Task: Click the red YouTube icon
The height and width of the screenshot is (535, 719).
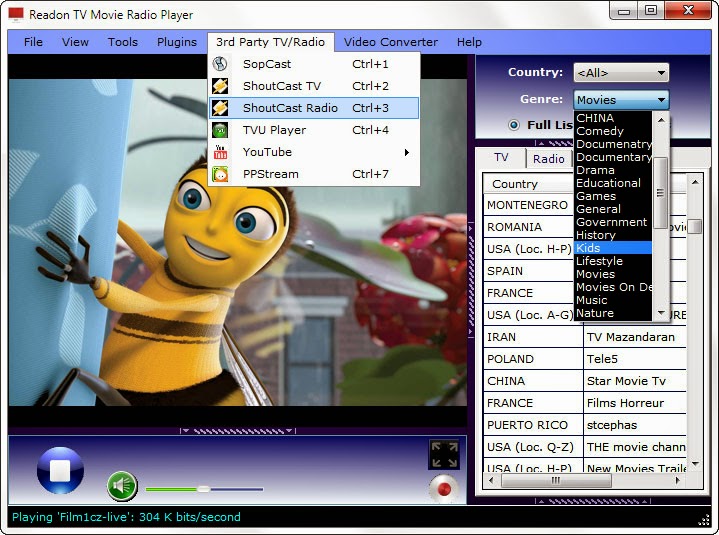Action: [x=220, y=152]
